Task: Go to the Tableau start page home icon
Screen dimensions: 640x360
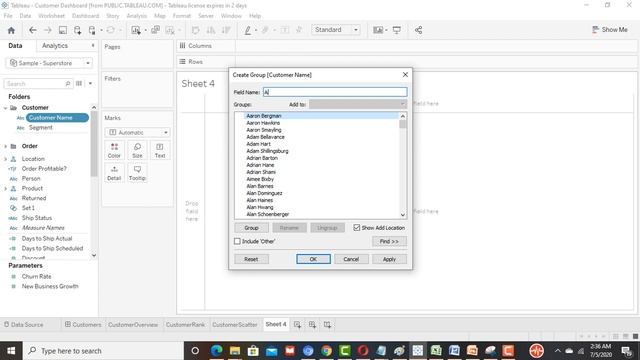Action: (x=11, y=30)
